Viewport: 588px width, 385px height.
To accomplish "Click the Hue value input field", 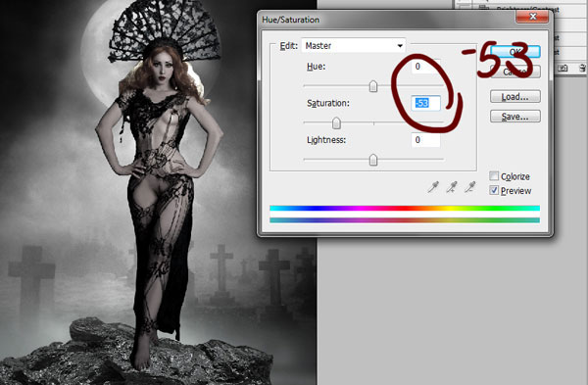I will [425, 67].
